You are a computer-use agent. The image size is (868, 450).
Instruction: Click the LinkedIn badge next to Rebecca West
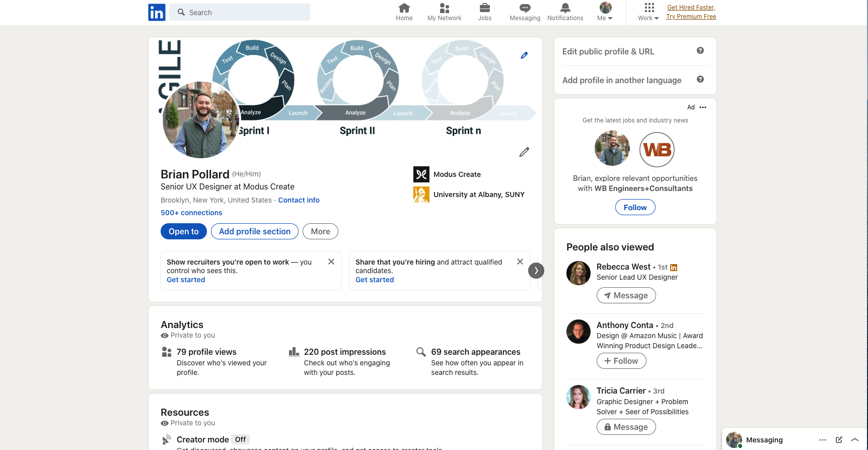pos(674,268)
